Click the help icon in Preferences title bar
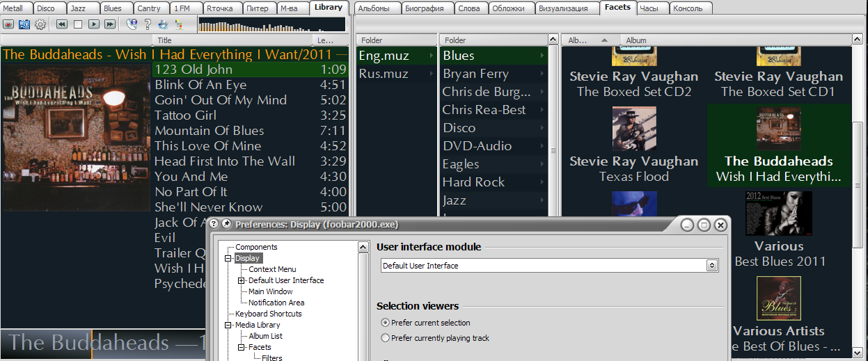Screen dimensions: 868x361 [214, 224]
